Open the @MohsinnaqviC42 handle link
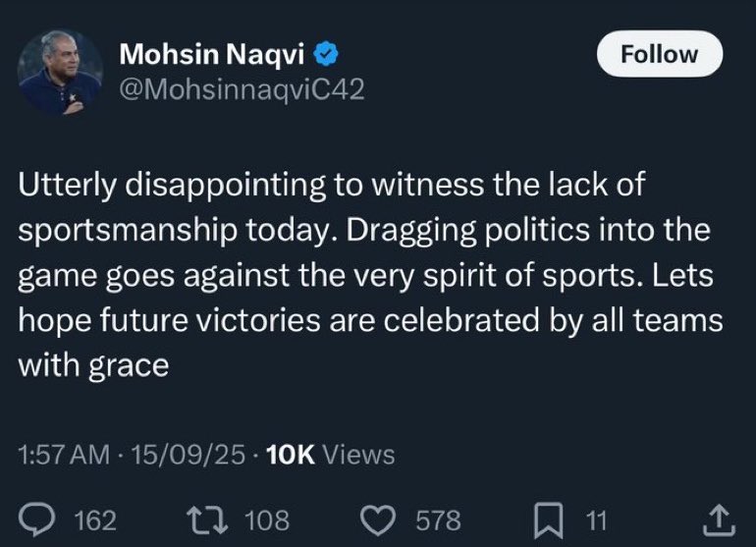 point(242,89)
